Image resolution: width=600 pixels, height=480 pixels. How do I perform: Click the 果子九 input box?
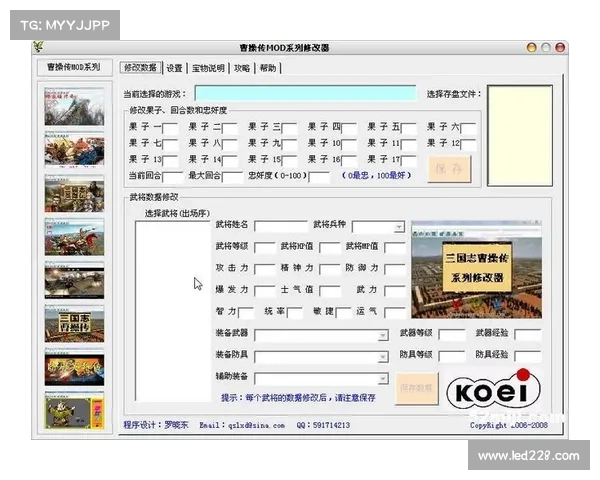(289, 144)
